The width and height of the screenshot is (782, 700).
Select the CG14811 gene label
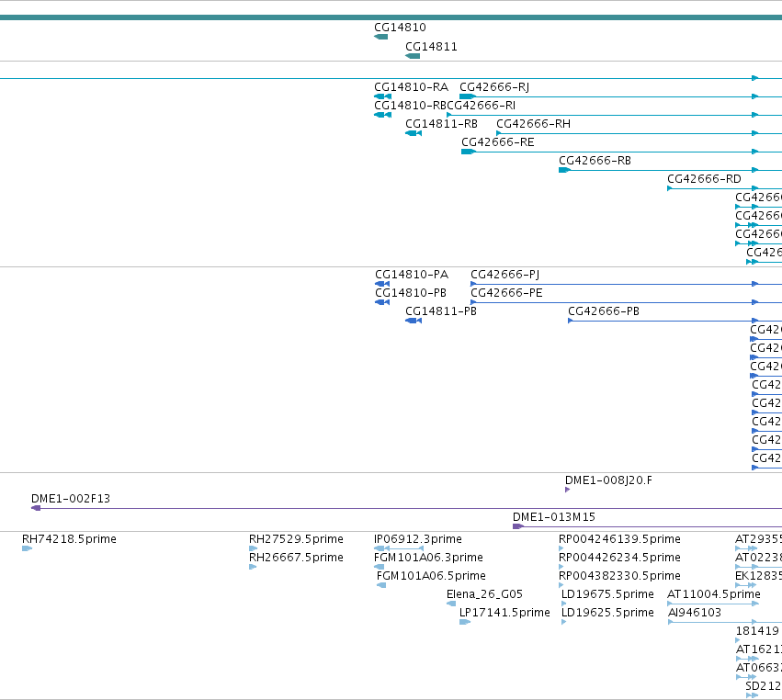click(x=431, y=47)
